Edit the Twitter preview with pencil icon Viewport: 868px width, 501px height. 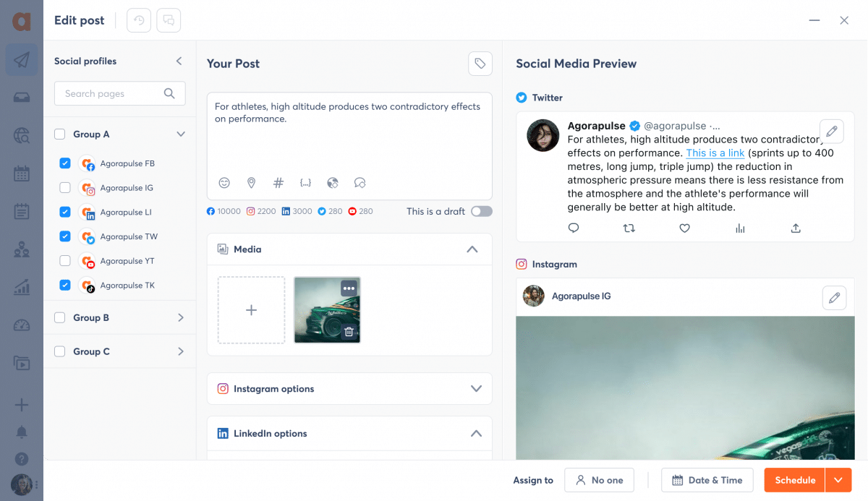tap(832, 132)
